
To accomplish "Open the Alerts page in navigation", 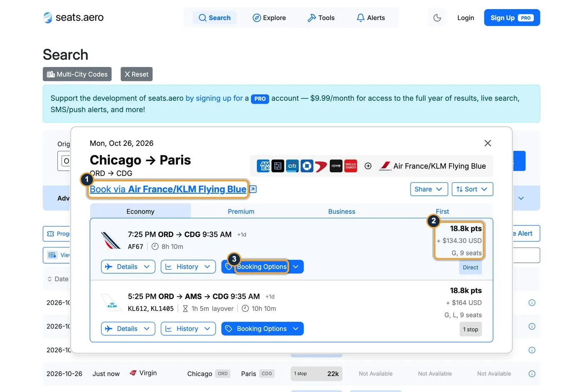I will point(371,18).
